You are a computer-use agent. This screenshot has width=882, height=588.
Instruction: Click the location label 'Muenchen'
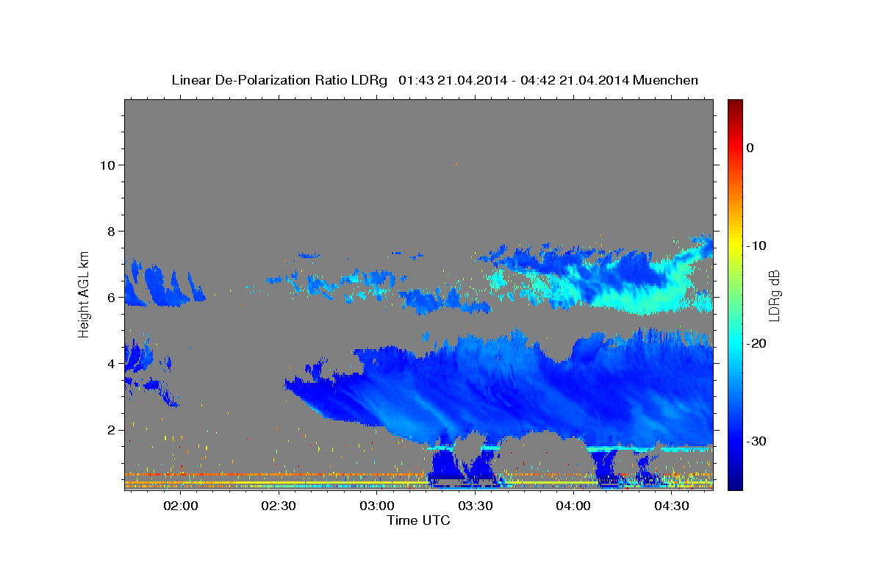click(666, 80)
